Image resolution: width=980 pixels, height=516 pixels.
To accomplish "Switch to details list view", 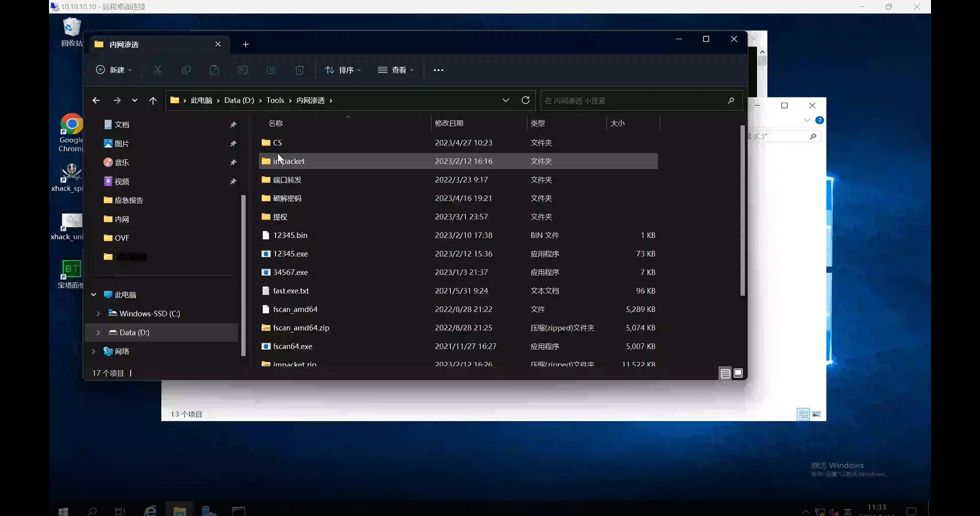I will click(725, 374).
